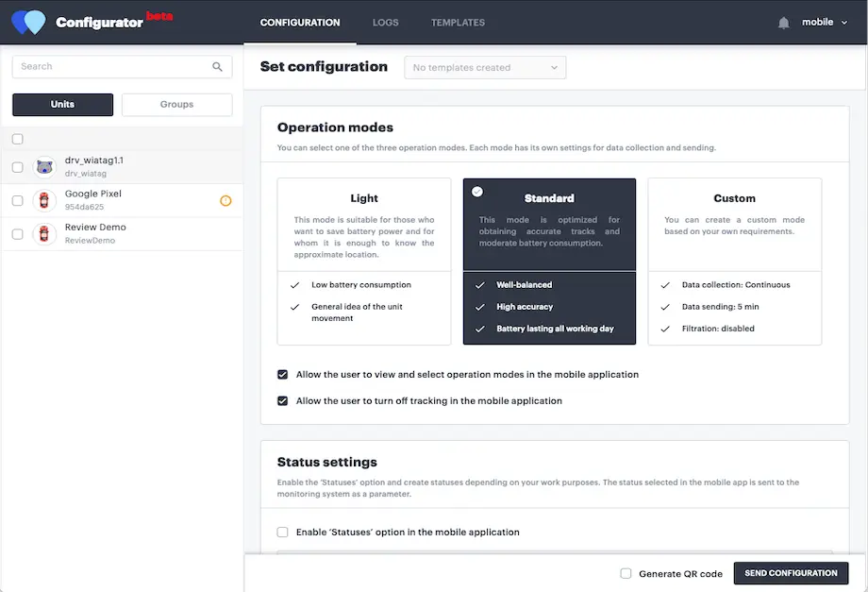
Task: Click Send Configuration button
Action: click(x=791, y=573)
